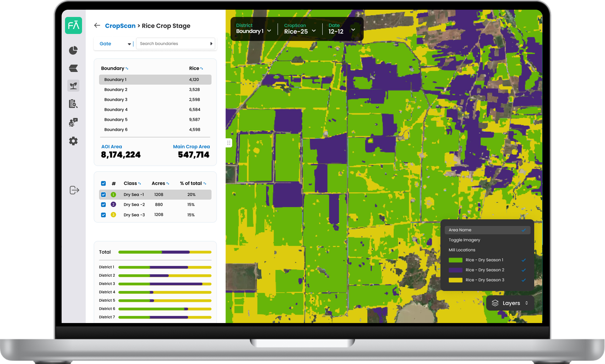Click the CropScan breadcrumb link
605x364 pixels.
tap(120, 26)
